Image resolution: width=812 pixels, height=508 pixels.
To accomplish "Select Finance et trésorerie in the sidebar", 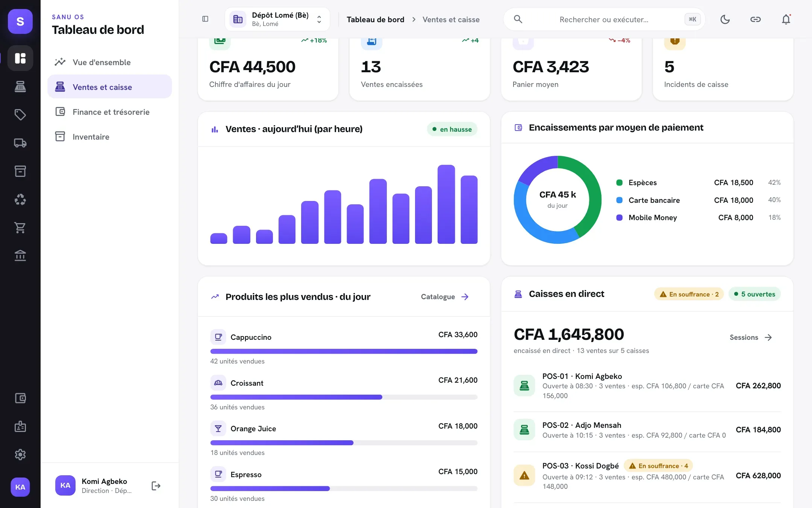I will pos(110,112).
